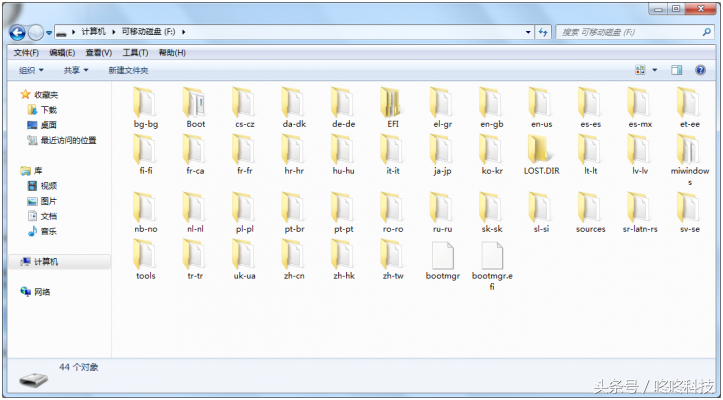Select the sources folder

(x=591, y=212)
